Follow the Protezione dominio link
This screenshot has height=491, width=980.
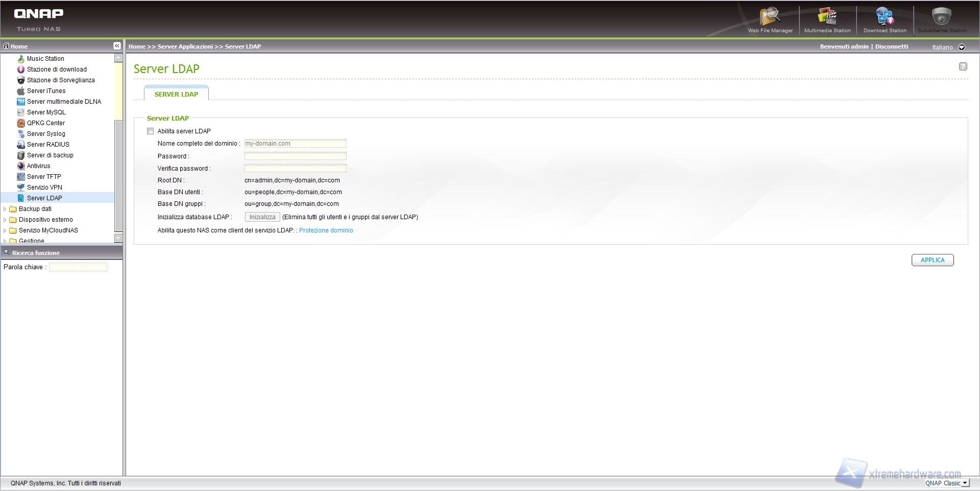pyautogui.click(x=326, y=230)
